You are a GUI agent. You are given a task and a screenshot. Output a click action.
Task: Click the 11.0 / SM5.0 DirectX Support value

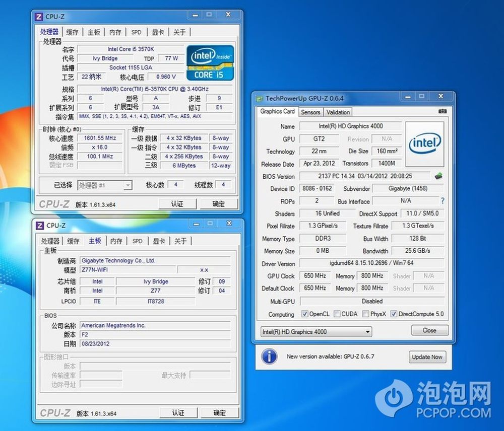[x=422, y=213]
